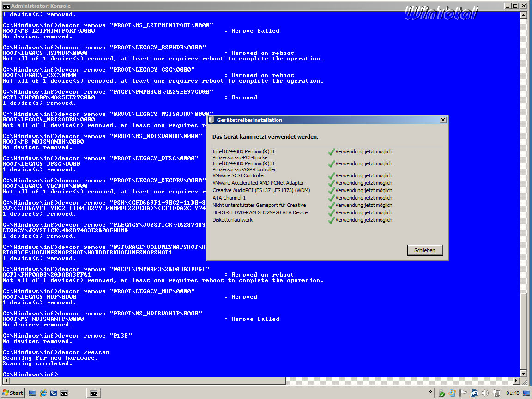Click the Schließen button in the driver dialog
532x399 pixels.
click(425, 250)
